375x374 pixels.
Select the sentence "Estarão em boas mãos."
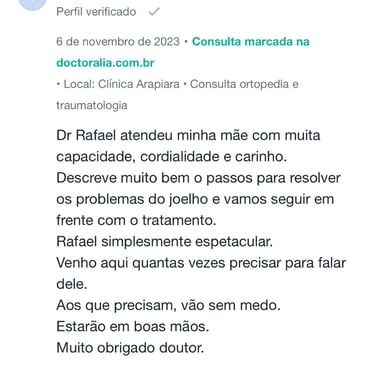click(x=133, y=327)
